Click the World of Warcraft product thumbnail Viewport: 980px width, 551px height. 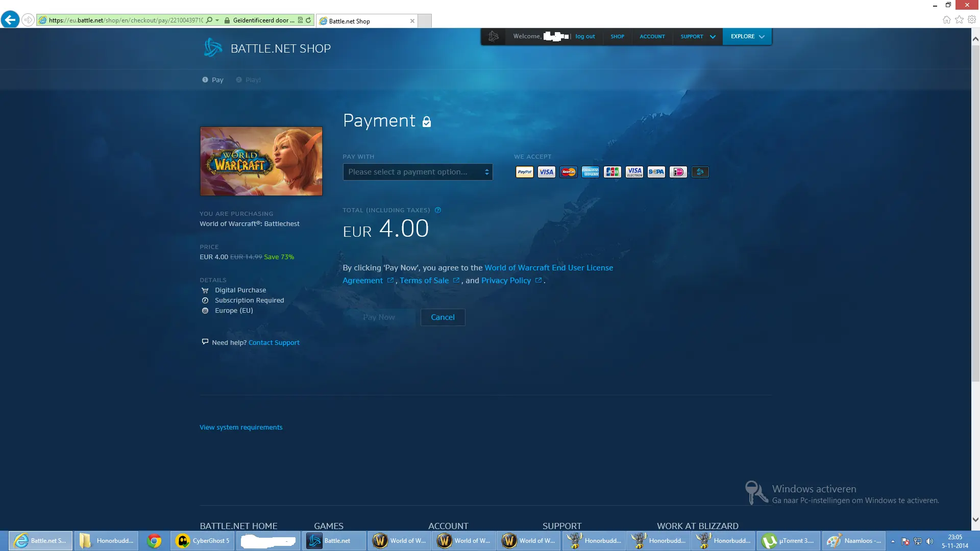[x=261, y=161]
